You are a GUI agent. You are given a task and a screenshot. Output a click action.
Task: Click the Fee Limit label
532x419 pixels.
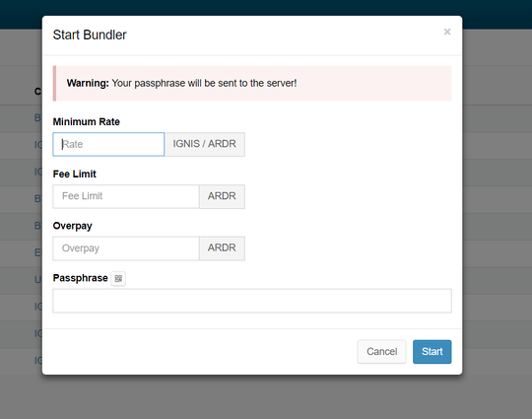(74, 175)
